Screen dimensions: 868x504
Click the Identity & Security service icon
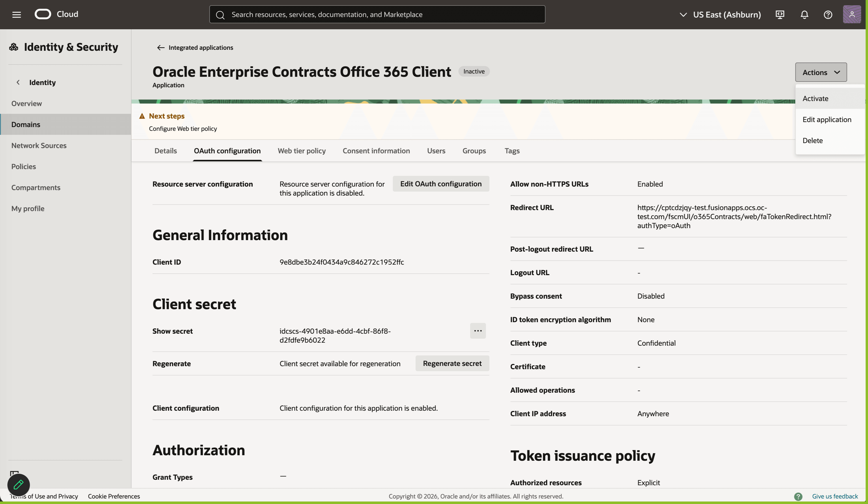tap(14, 47)
